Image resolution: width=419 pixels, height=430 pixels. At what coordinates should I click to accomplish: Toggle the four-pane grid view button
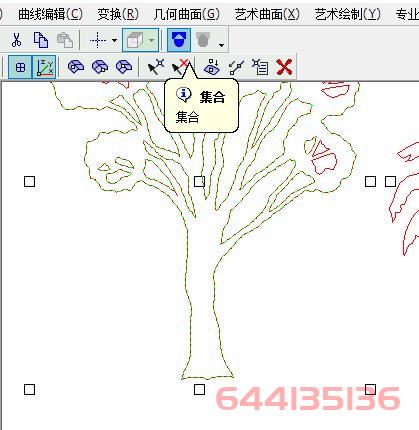[20, 67]
